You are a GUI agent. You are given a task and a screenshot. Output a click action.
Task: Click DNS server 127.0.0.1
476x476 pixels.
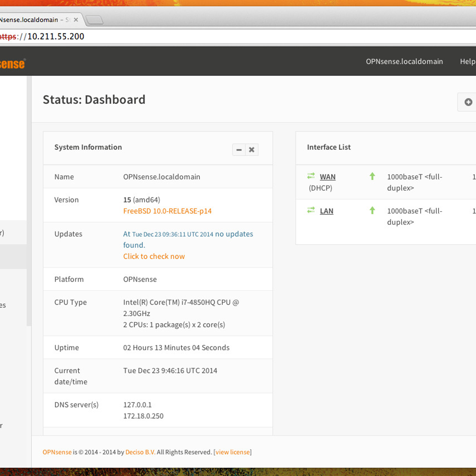(x=137, y=405)
